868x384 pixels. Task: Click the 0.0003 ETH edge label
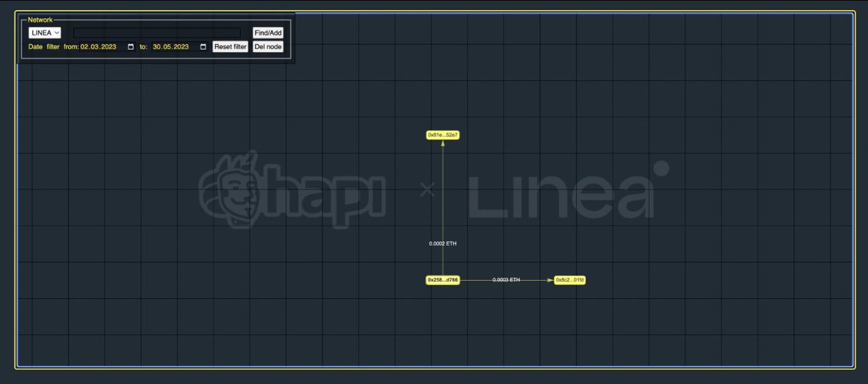506,280
